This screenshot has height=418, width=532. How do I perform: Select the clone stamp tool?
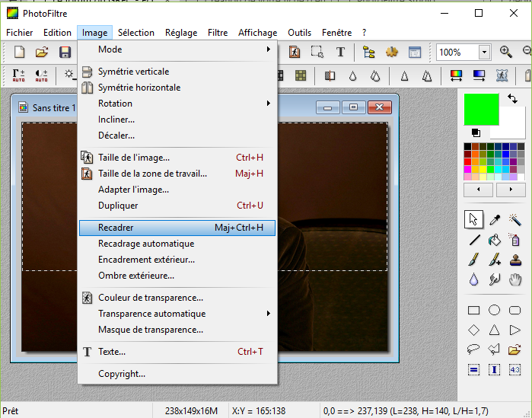click(515, 260)
